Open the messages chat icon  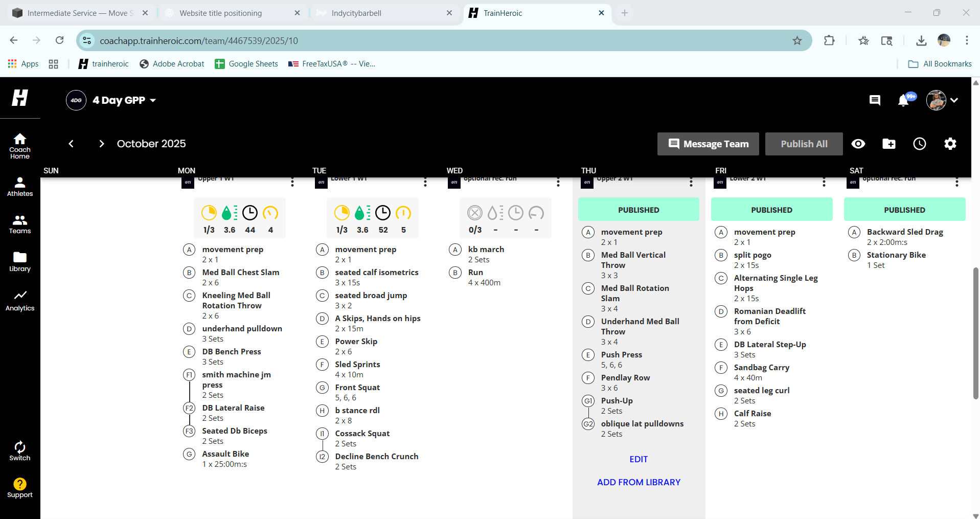(875, 100)
